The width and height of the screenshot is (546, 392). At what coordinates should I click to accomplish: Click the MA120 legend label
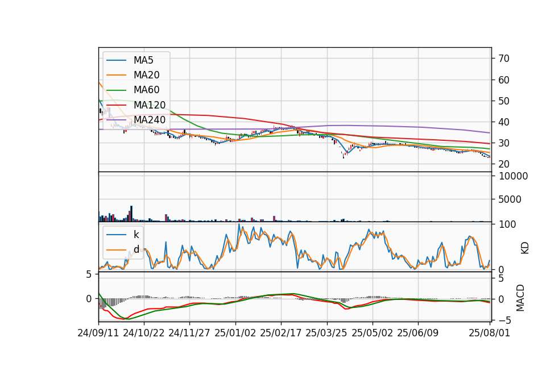[x=150, y=105]
